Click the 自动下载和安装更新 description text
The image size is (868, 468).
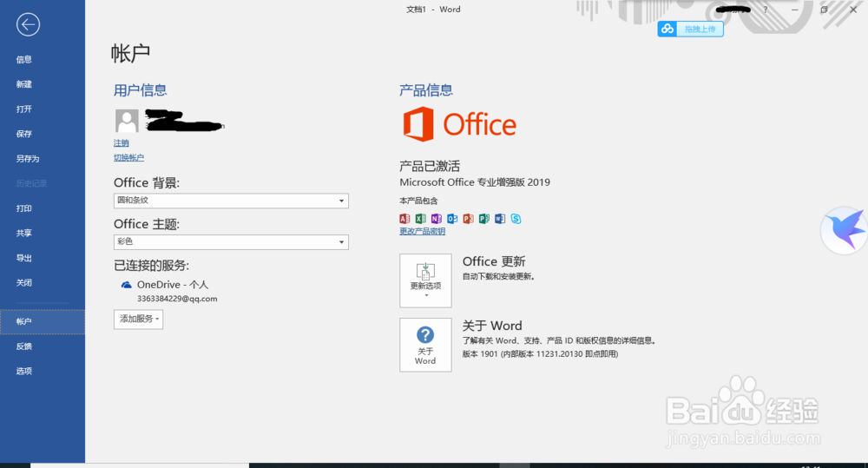pyautogui.click(x=499, y=276)
